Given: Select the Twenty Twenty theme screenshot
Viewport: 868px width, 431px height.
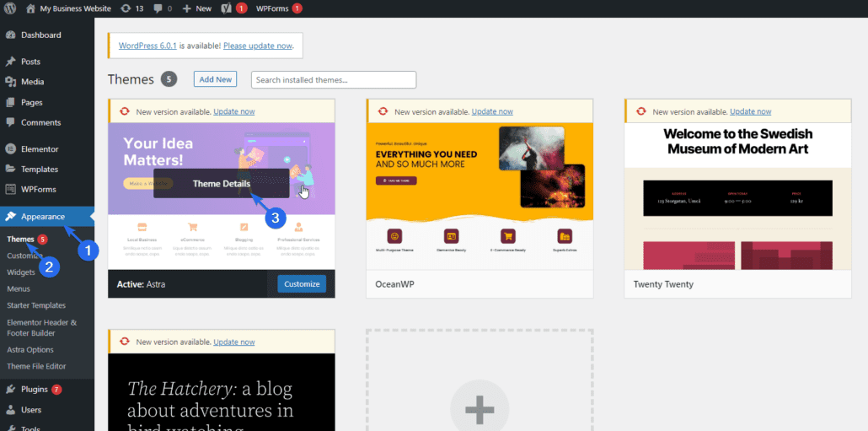Looking at the screenshot, I should pyautogui.click(x=738, y=197).
